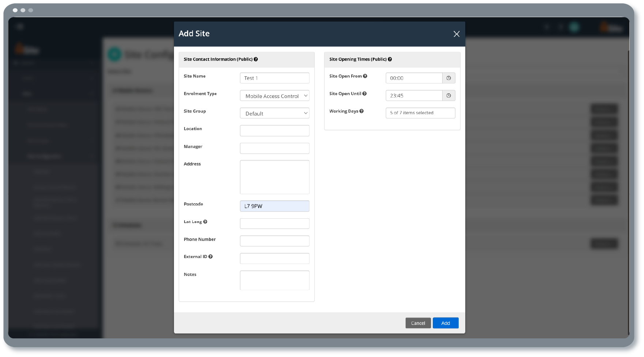Click the help icon next to Working Days
The image size is (644, 357).
click(361, 111)
